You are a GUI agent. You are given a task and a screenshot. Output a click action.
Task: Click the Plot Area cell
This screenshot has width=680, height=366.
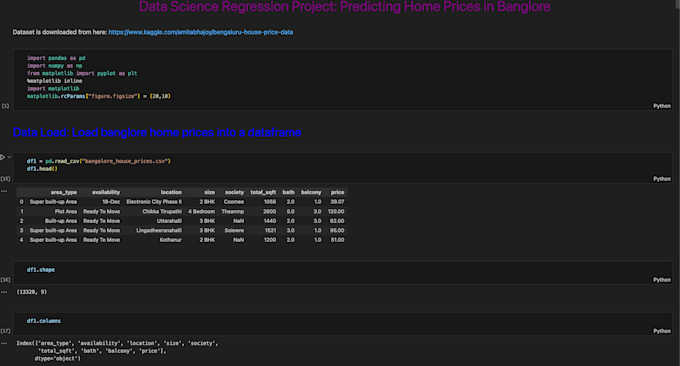click(x=65, y=212)
